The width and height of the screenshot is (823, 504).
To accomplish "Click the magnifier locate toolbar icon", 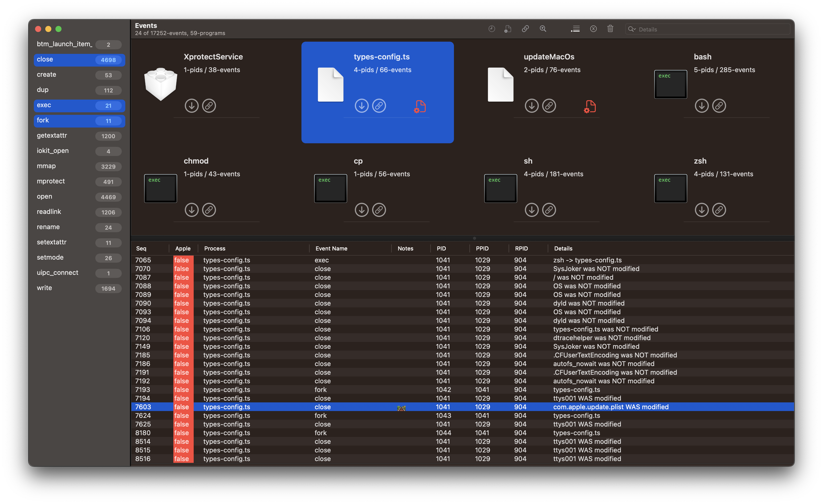I will pyautogui.click(x=543, y=29).
